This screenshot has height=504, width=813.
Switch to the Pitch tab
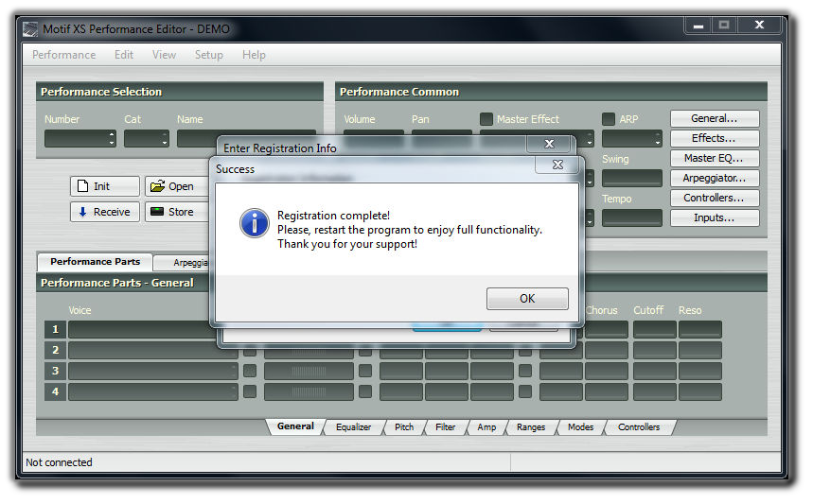[x=404, y=427]
